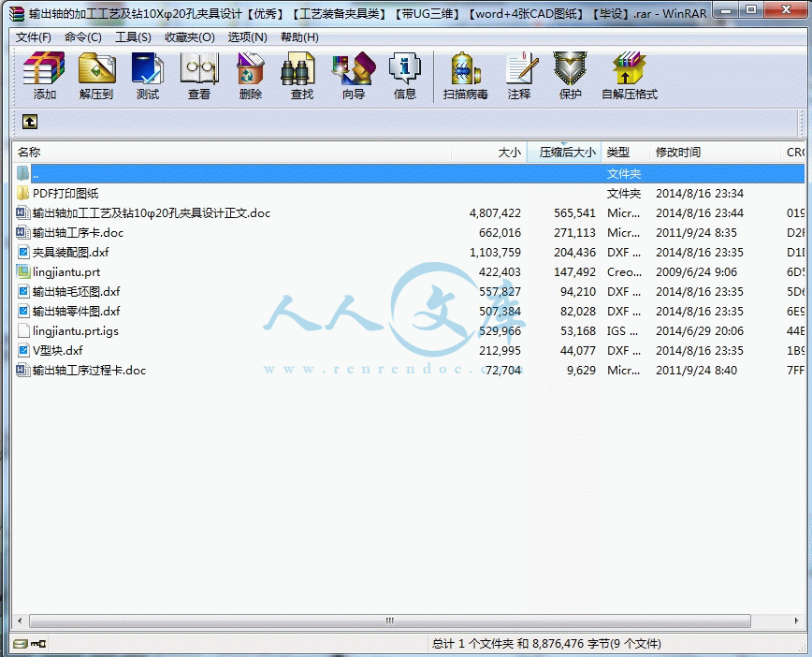The height and width of the screenshot is (657, 812).
Task: Open the Help (帮助) menu
Action: [299, 37]
